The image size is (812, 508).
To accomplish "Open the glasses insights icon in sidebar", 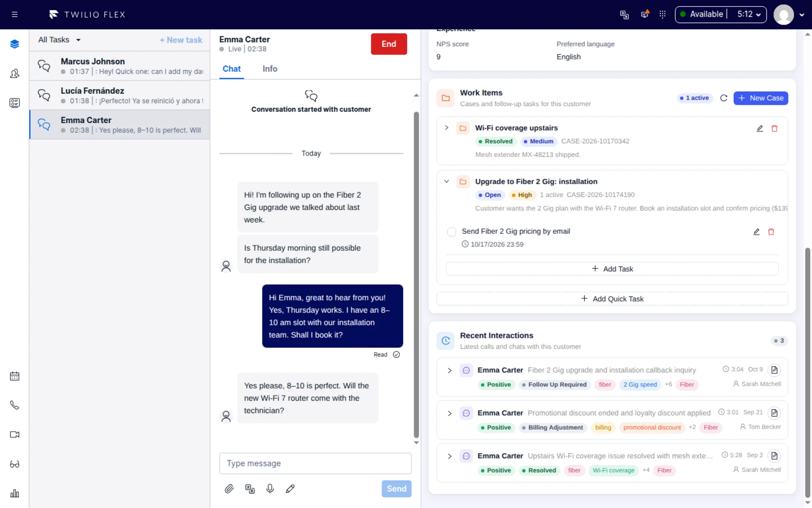I will pos(15,464).
